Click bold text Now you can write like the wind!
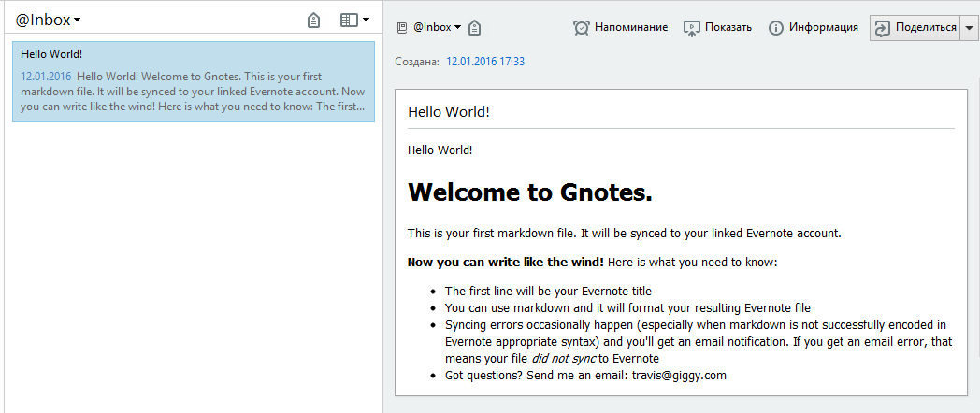Image resolution: width=980 pixels, height=413 pixels. [506, 263]
